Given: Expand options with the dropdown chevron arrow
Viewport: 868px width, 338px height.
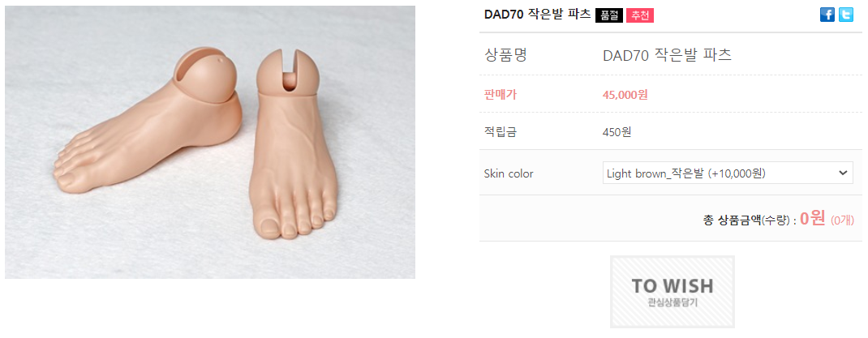Looking at the screenshot, I should pyautogui.click(x=843, y=173).
